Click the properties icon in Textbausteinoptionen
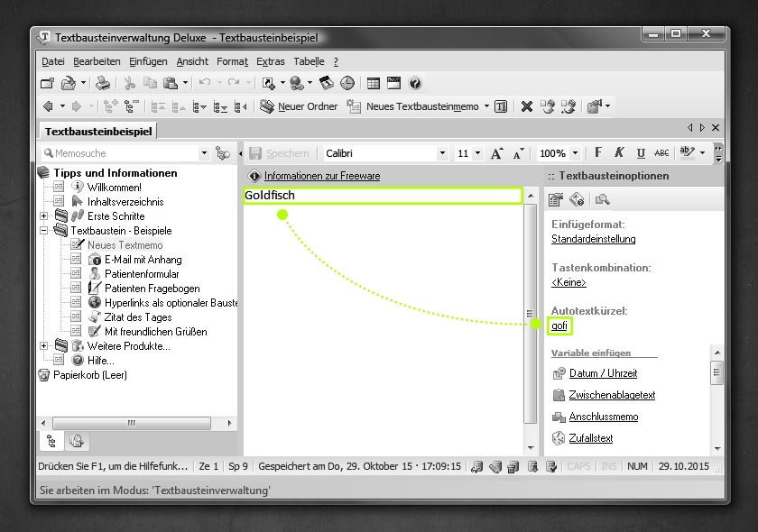The width and height of the screenshot is (758, 532). coord(556,199)
